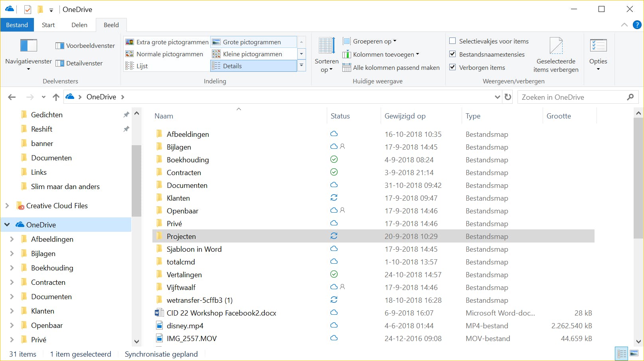Expand the Creative Cloud Files tree node
The height and width of the screenshot is (361, 644).
click(x=7, y=205)
